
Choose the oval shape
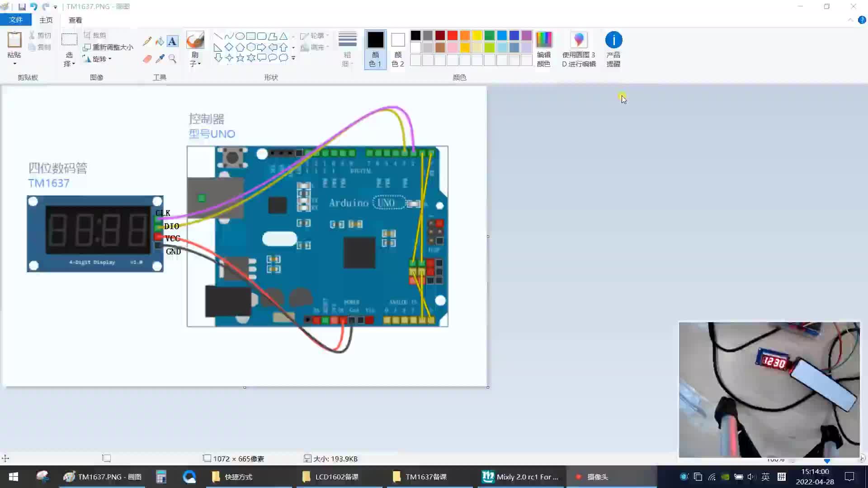(240, 36)
